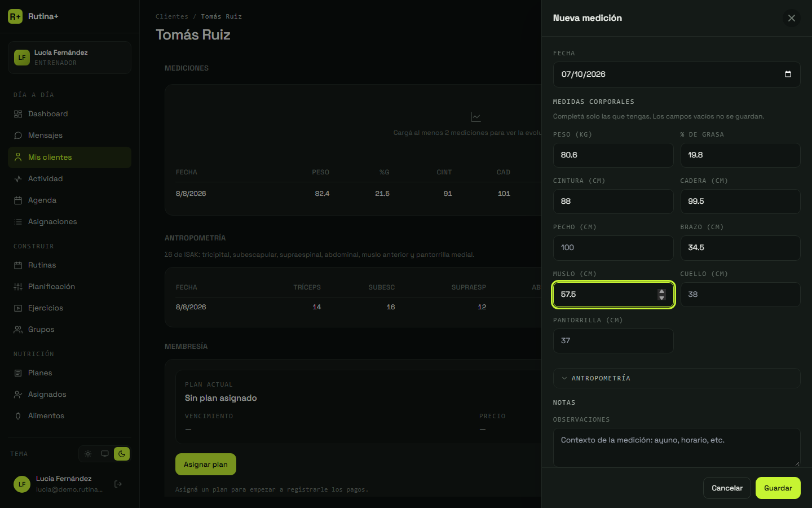This screenshot has height=508, width=812.
Task: Open the Planificación menu item
Action: pyautogui.click(x=70, y=287)
